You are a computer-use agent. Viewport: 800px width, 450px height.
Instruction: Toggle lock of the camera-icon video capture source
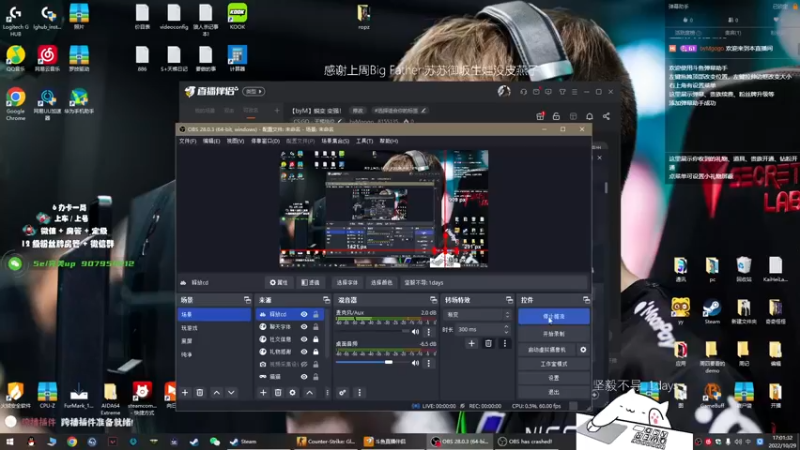pyautogui.click(x=316, y=364)
